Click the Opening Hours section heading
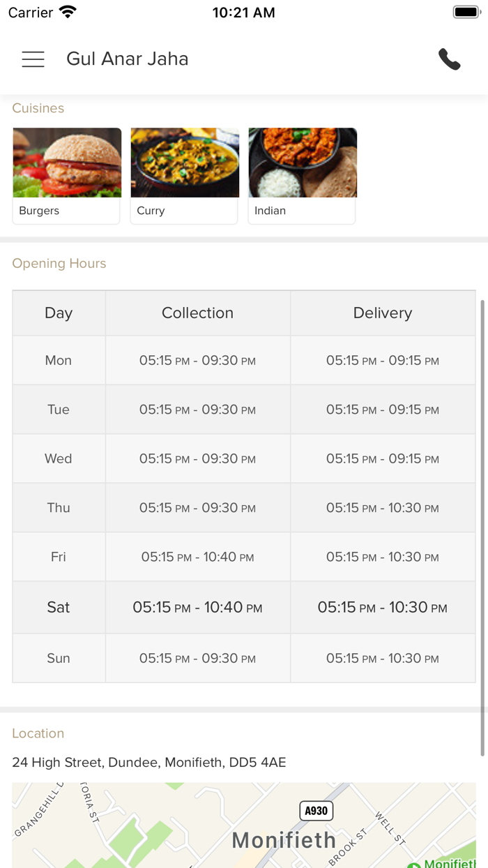488x868 pixels. [59, 264]
